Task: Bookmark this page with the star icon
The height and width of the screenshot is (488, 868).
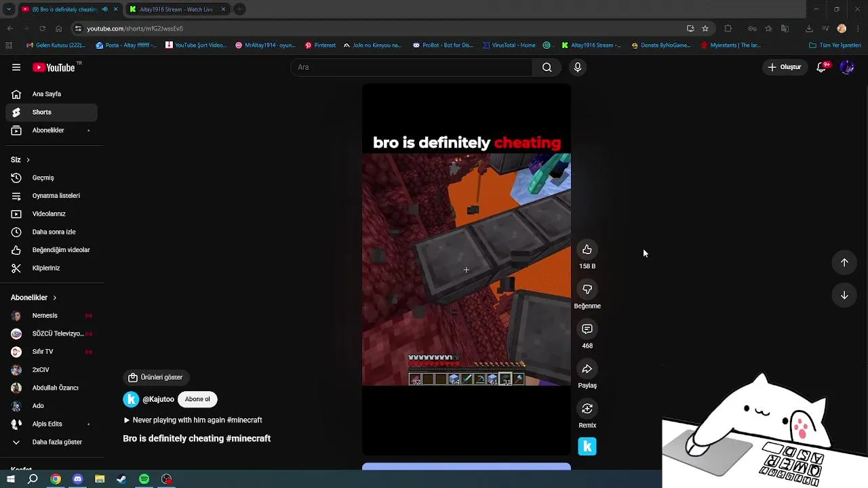Action: (x=705, y=28)
